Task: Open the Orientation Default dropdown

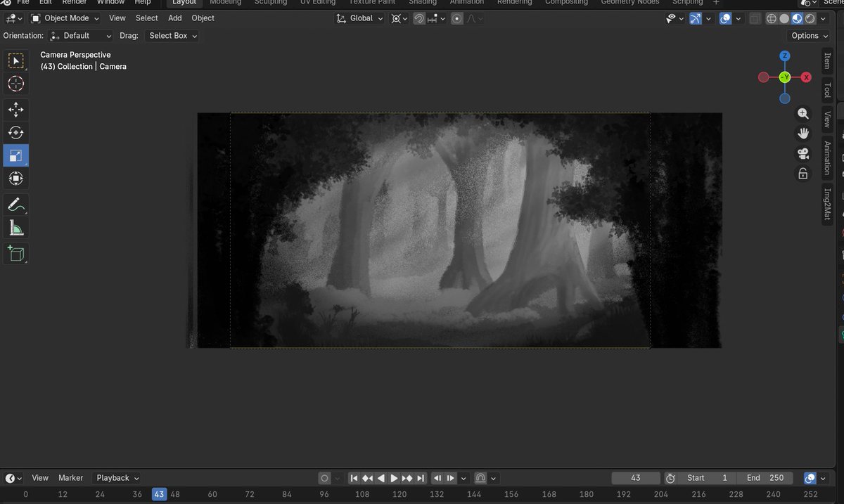Action: (x=81, y=36)
